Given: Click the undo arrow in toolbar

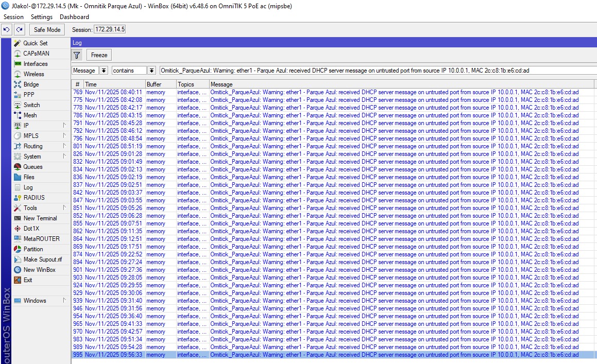Looking at the screenshot, I should [x=7, y=30].
